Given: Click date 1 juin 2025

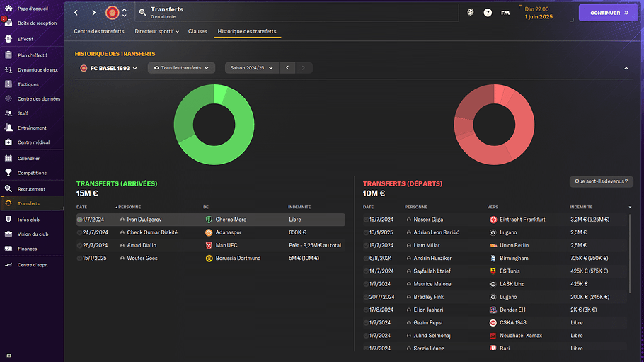Looking at the screenshot, I should pyautogui.click(x=539, y=17).
